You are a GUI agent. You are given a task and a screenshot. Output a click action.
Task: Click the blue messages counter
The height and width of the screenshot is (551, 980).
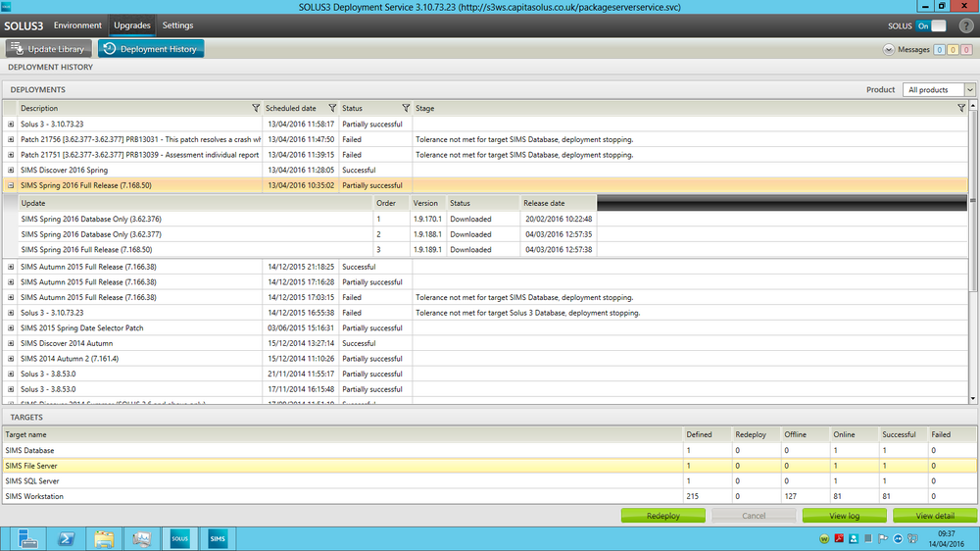[939, 49]
